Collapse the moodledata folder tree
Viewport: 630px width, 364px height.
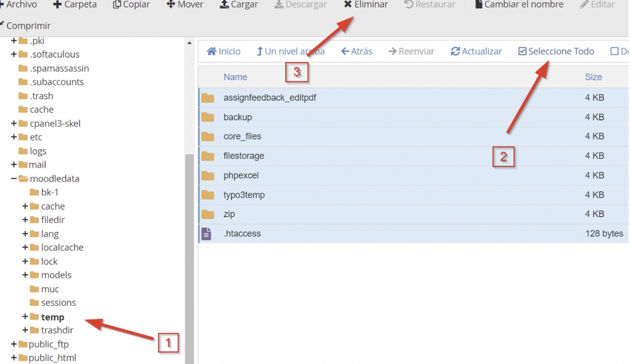(x=14, y=179)
